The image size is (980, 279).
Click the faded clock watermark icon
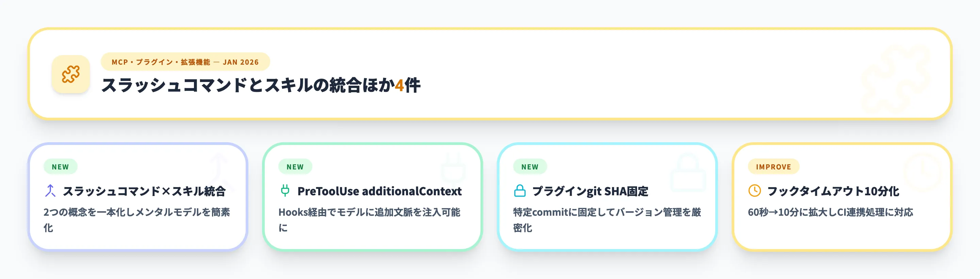922,172
